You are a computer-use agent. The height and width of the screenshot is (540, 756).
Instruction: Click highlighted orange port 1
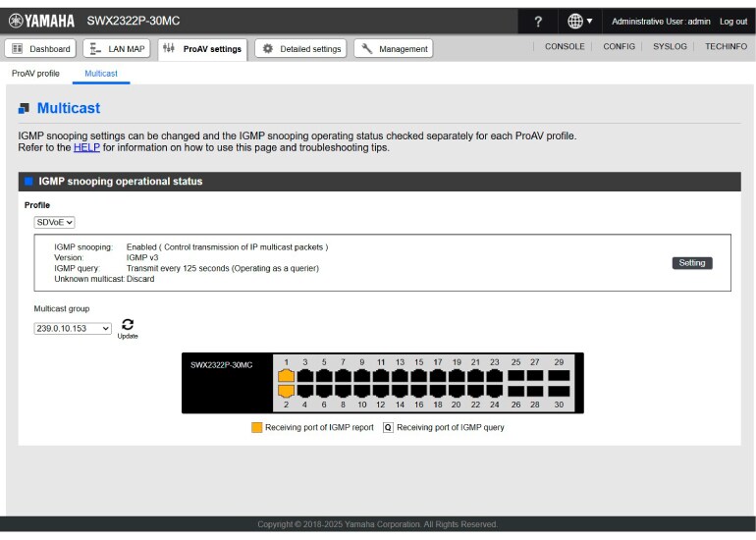pyautogui.click(x=286, y=376)
